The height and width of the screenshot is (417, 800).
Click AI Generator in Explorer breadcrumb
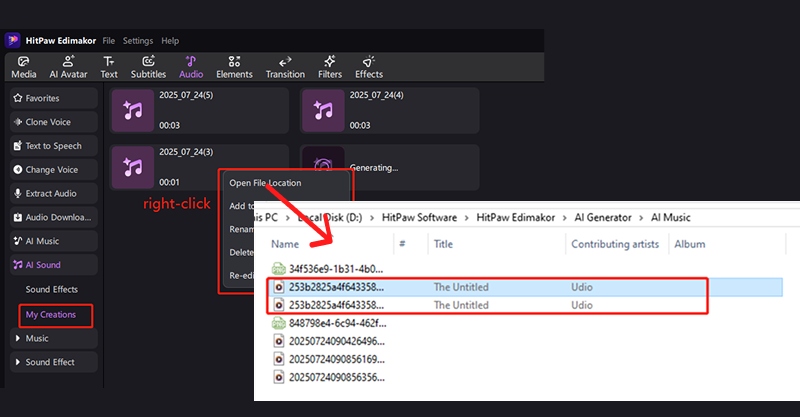tap(603, 217)
